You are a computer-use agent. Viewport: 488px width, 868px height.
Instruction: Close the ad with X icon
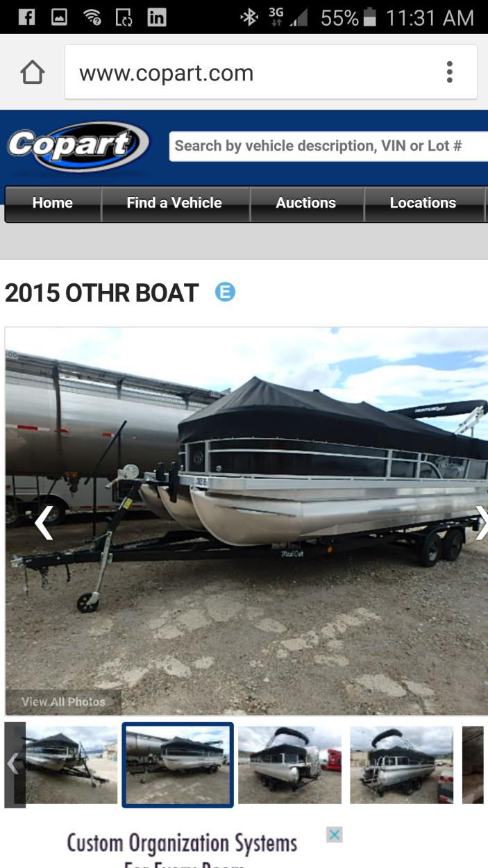pos(335,835)
